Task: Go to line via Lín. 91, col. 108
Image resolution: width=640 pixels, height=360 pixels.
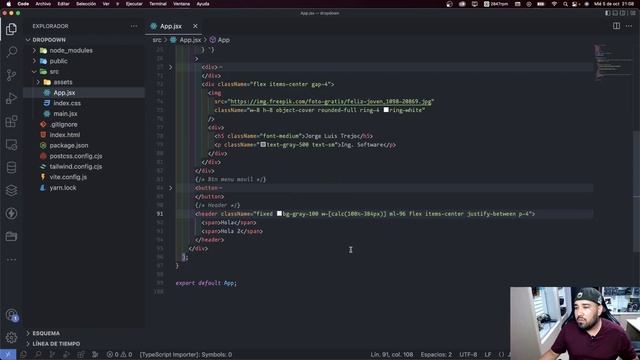Action: point(391,354)
